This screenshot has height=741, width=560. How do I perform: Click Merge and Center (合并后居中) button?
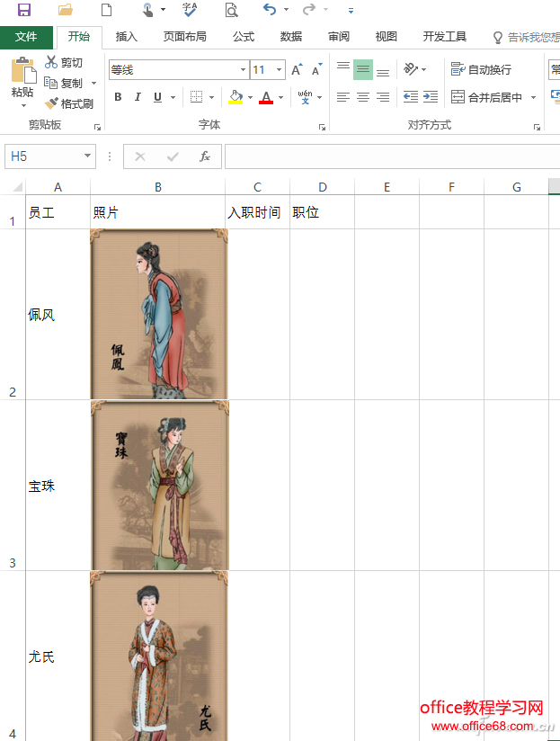(487, 97)
